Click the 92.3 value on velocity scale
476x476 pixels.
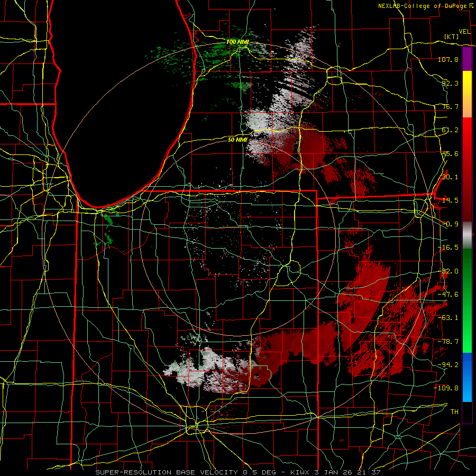450,83
